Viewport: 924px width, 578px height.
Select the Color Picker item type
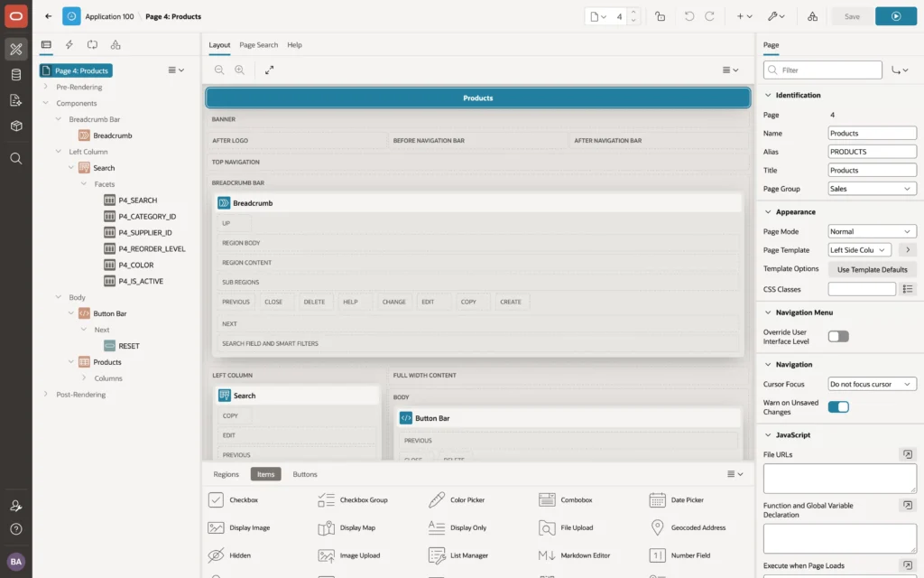[x=457, y=500]
